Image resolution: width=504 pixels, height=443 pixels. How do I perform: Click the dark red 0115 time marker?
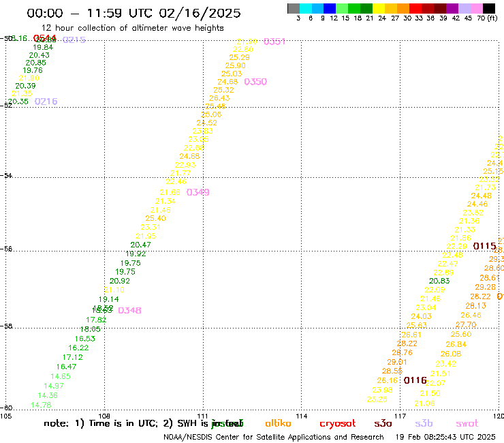point(485,247)
